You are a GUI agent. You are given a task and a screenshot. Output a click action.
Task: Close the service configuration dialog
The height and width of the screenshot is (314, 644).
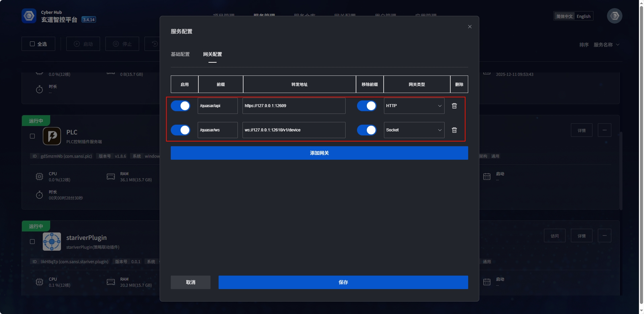(x=470, y=27)
